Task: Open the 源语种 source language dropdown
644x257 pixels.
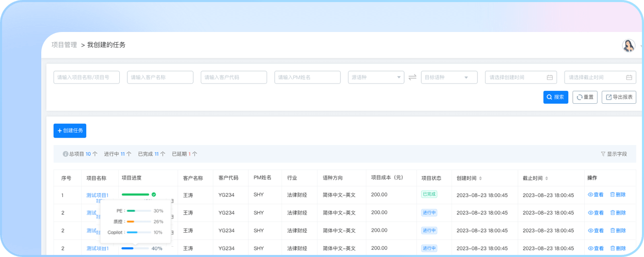Action: point(376,77)
